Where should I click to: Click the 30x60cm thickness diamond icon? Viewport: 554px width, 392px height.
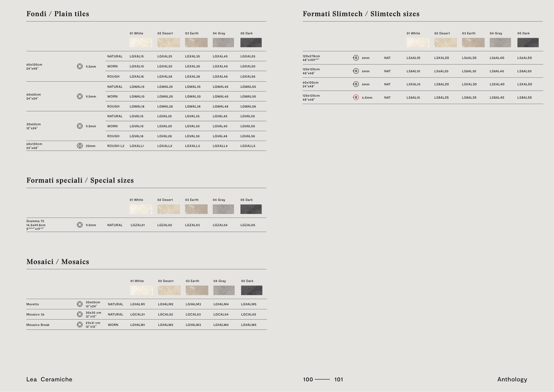point(80,126)
